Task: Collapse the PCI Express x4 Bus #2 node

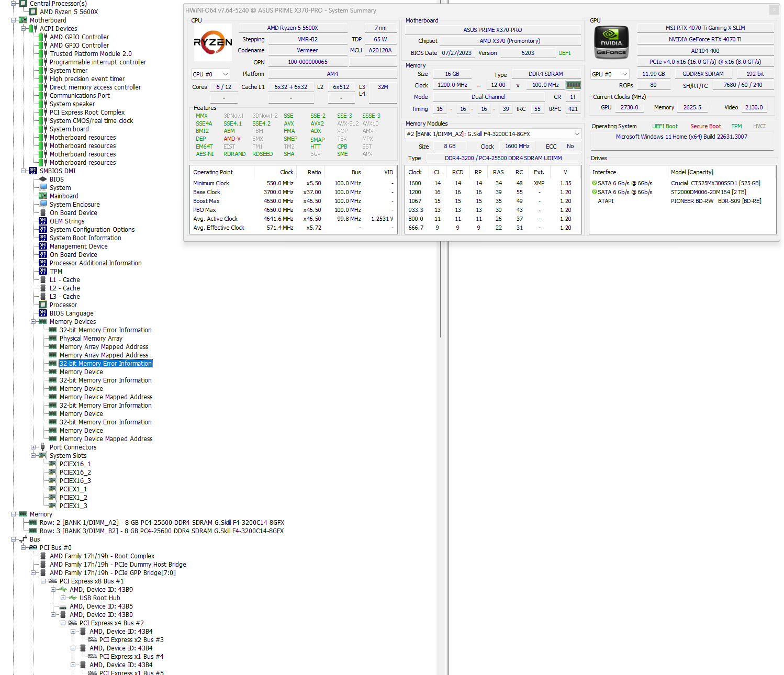Action: click(63, 623)
